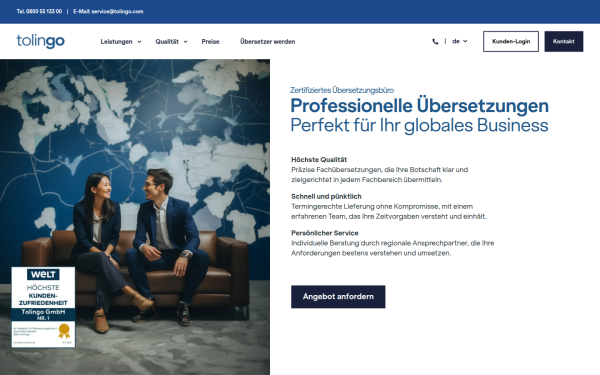
Task: Click the 'Höchste Qualität' heading
Action: (x=319, y=160)
